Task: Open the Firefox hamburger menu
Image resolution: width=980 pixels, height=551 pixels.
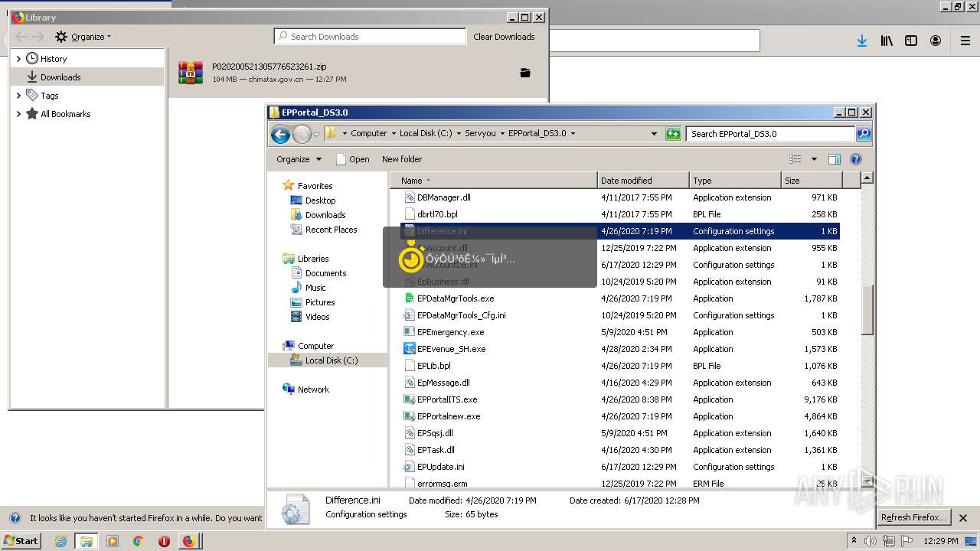Action: tap(965, 41)
